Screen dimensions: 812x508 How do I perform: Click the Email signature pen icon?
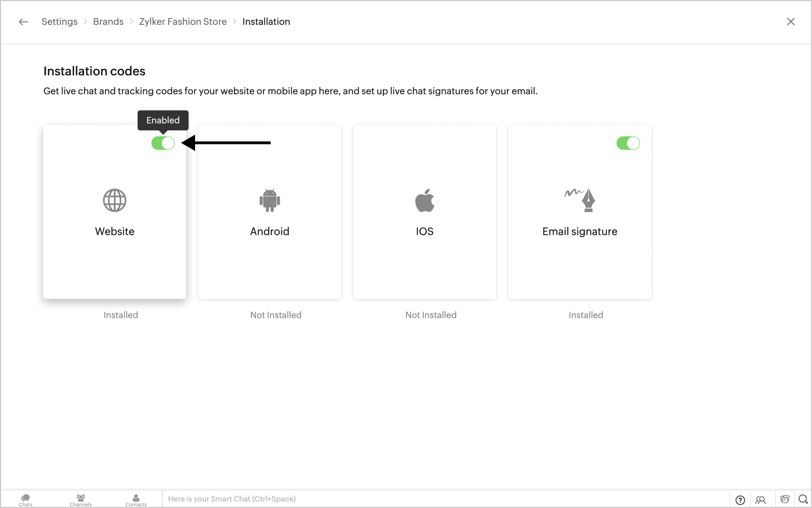pyautogui.click(x=580, y=200)
